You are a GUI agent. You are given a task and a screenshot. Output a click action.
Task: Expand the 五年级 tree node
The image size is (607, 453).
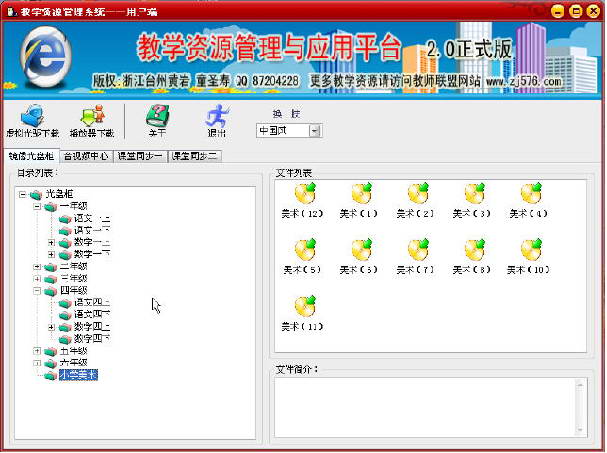pos(37,351)
